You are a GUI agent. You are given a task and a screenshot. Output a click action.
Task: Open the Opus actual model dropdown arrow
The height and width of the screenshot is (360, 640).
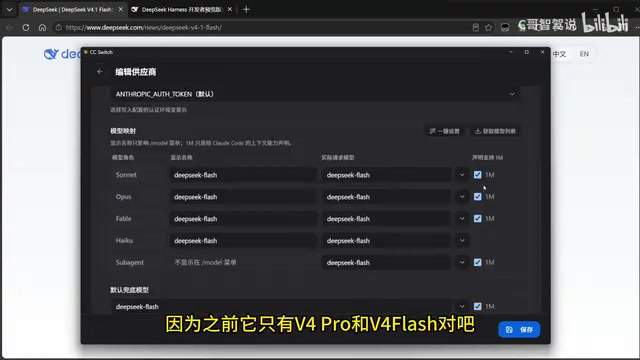[462, 197]
